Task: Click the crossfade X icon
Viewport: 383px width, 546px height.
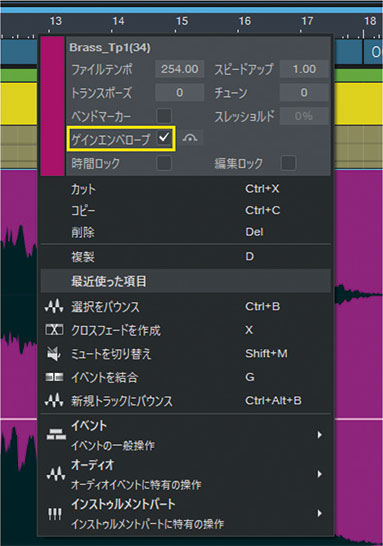Action: coord(54,330)
